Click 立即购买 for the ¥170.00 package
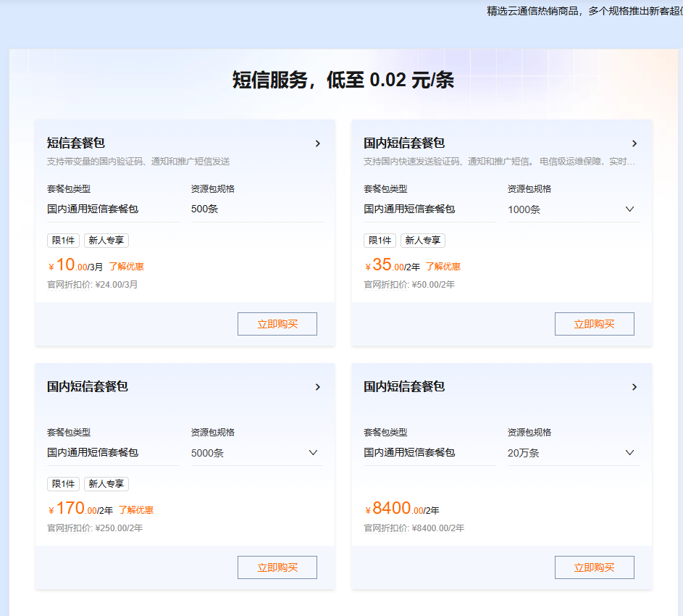This screenshot has width=683, height=616. tap(277, 567)
